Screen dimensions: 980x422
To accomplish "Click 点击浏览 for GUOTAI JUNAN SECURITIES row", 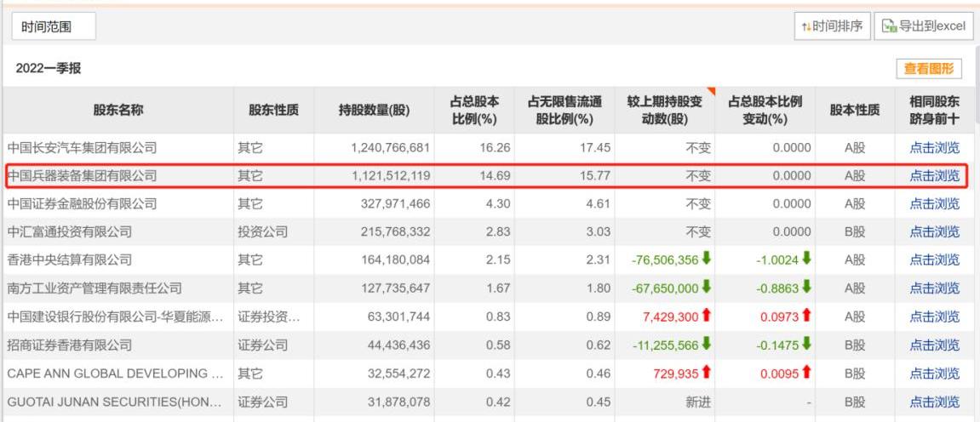I will [934, 402].
